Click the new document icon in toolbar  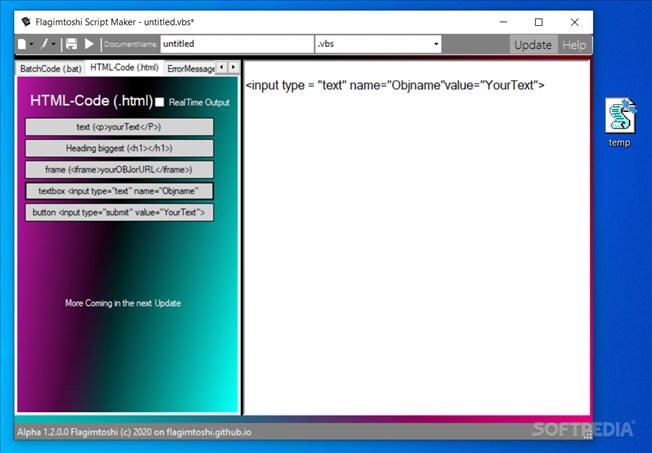pos(22,44)
